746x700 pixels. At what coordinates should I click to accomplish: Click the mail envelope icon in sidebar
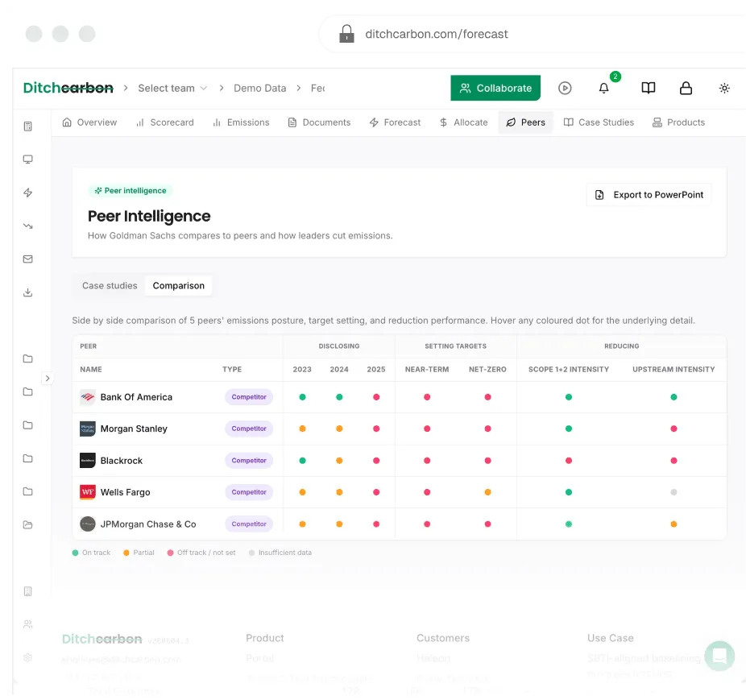pos(28,259)
